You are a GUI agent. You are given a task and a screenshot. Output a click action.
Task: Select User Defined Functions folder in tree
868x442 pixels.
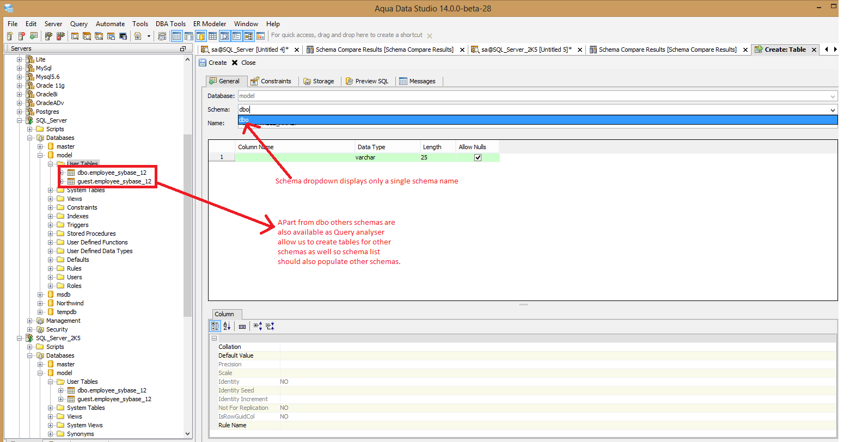click(97, 242)
